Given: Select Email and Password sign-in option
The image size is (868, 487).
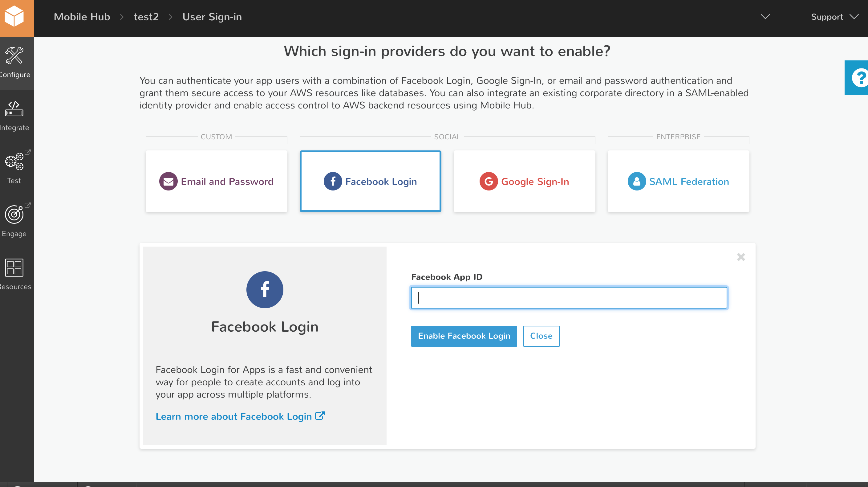Looking at the screenshot, I should (216, 181).
